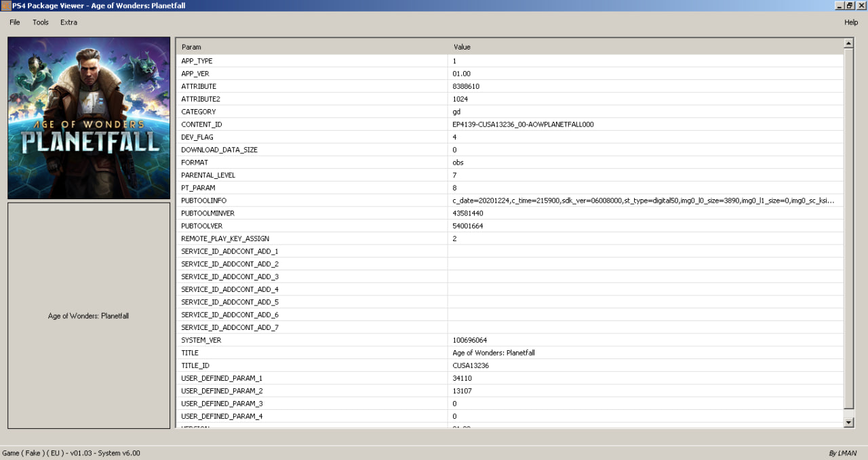
Task: Select the PARENTAL_LEVEL row
Action: (510, 175)
